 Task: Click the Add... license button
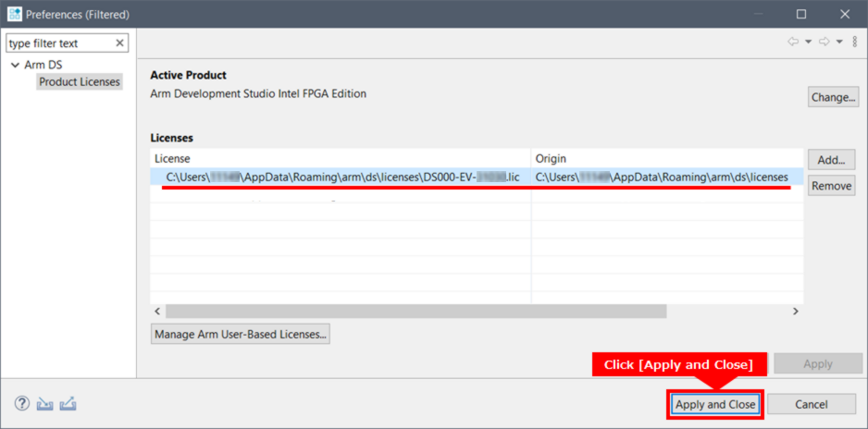[831, 160]
